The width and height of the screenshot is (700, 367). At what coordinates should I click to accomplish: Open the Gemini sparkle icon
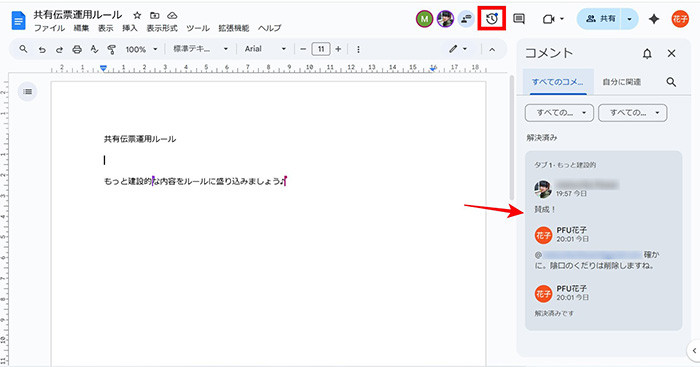point(654,19)
